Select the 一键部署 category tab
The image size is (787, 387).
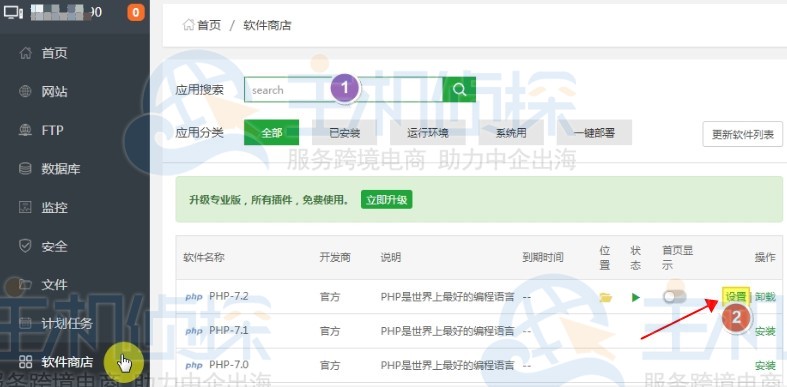pos(594,133)
